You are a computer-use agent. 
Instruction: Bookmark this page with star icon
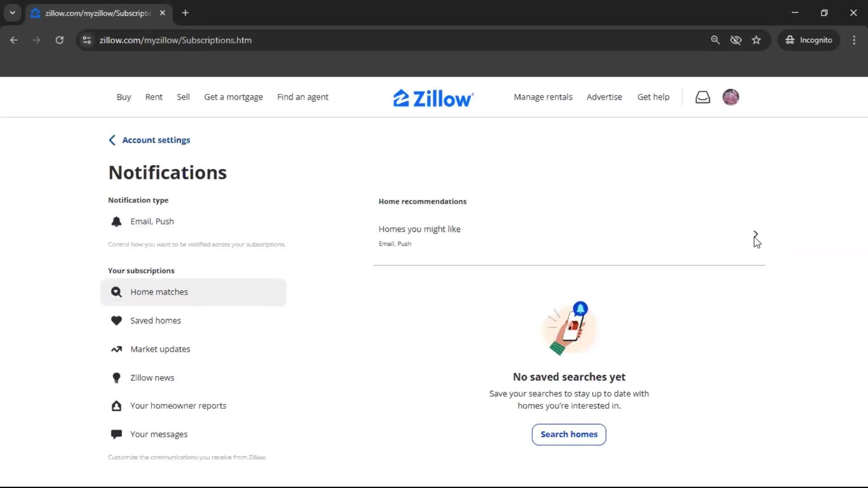click(x=756, y=40)
